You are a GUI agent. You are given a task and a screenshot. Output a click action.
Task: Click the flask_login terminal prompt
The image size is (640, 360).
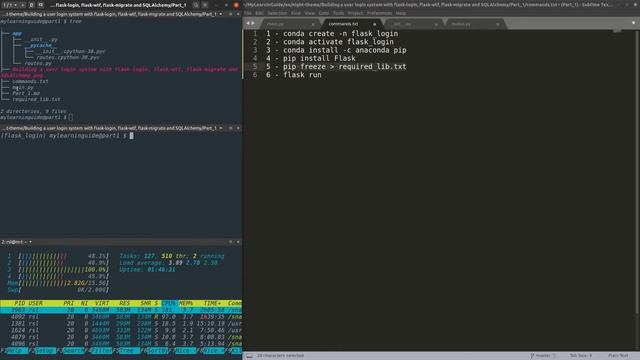(x=67, y=136)
